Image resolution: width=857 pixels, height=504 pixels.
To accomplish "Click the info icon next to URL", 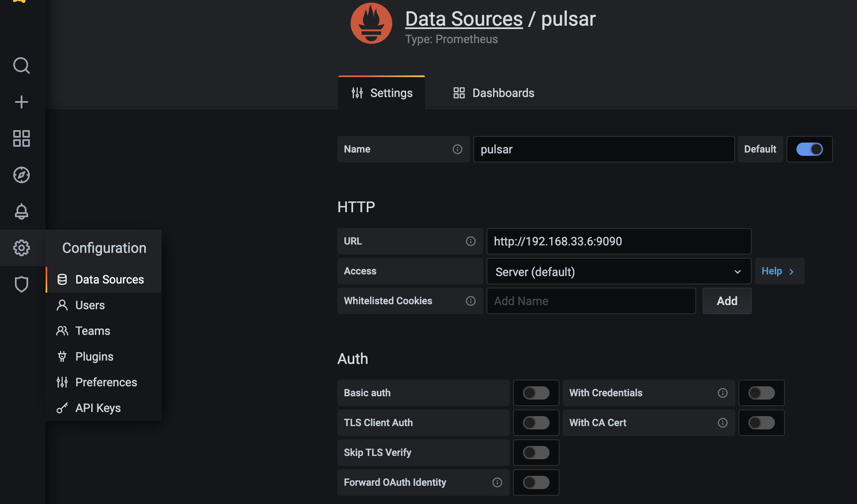I will (x=471, y=241).
